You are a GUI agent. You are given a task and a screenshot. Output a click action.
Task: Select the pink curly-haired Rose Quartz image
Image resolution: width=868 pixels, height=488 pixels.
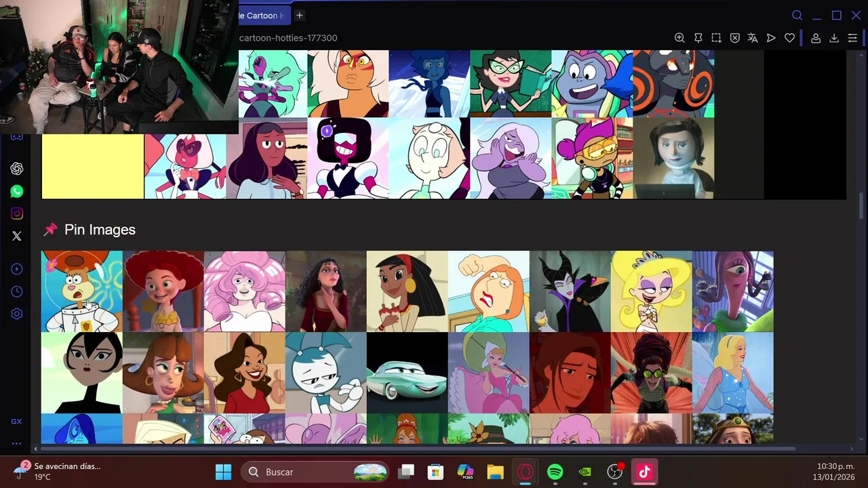245,291
